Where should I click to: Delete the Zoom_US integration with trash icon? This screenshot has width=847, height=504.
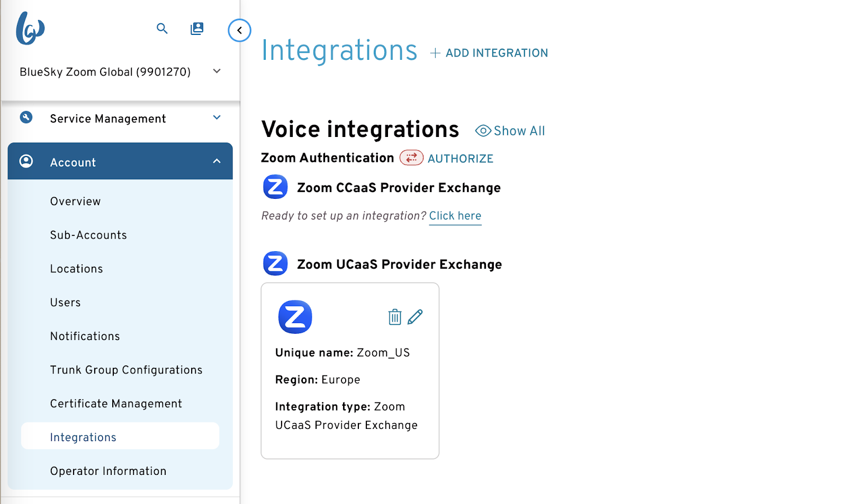pos(395,317)
